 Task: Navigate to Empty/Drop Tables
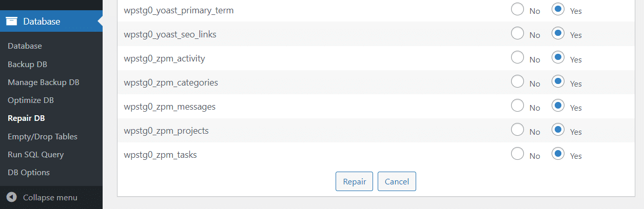click(x=43, y=136)
